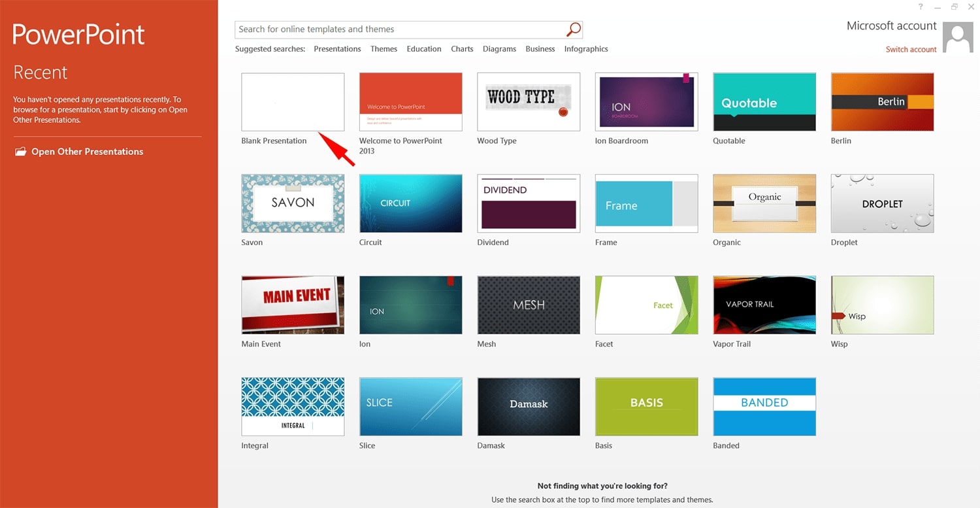Select the green Ion template thumbnail

click(411, 305)
